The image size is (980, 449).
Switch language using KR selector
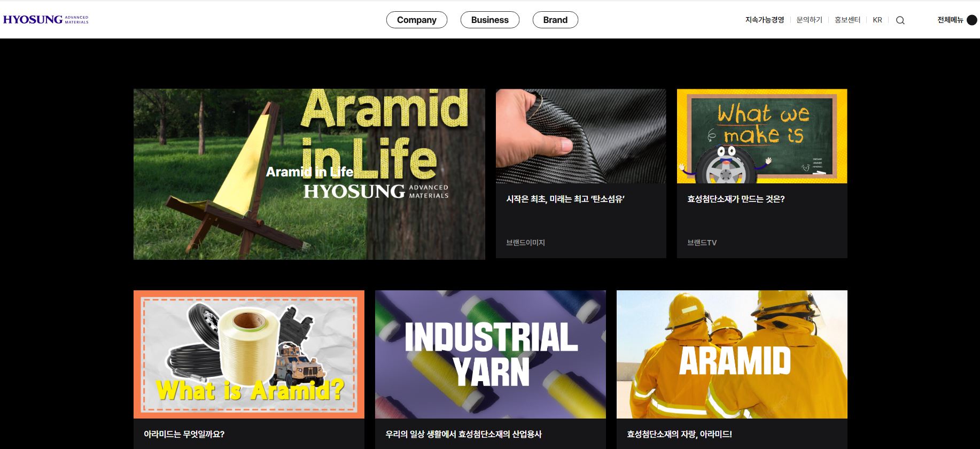[877, 20]
